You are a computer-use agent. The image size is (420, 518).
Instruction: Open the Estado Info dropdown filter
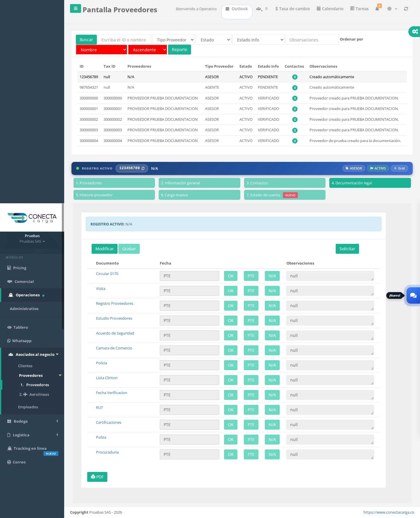pyautogui.click(x=258, y=40)
